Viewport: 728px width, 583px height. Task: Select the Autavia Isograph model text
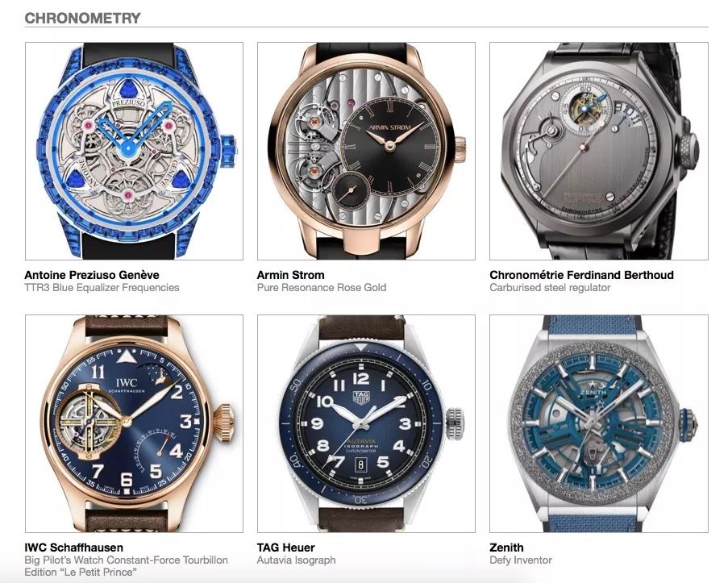[x=296, y=560]
